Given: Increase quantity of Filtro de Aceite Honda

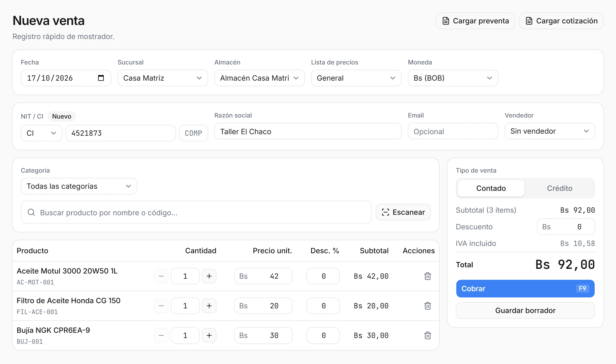Looking at the screenshot, I should click(x=209, y=306).
